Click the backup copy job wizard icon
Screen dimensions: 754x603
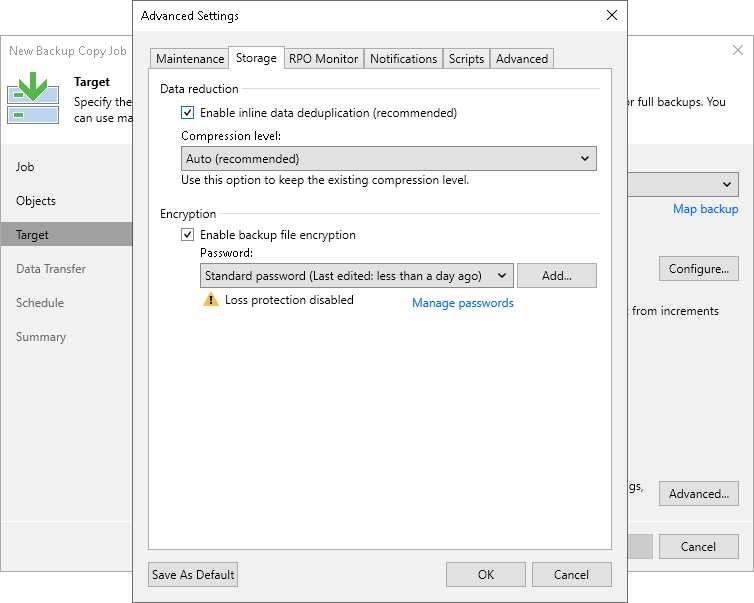pos(33,98)
